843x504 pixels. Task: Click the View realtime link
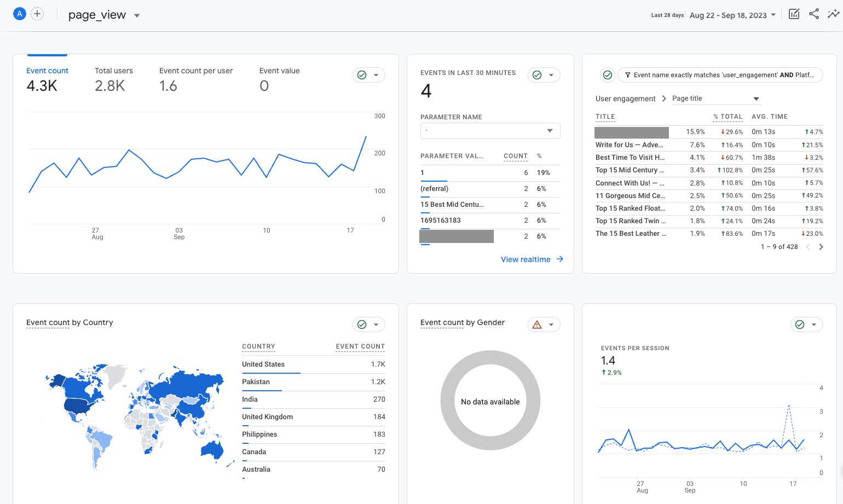coord(526,259)
